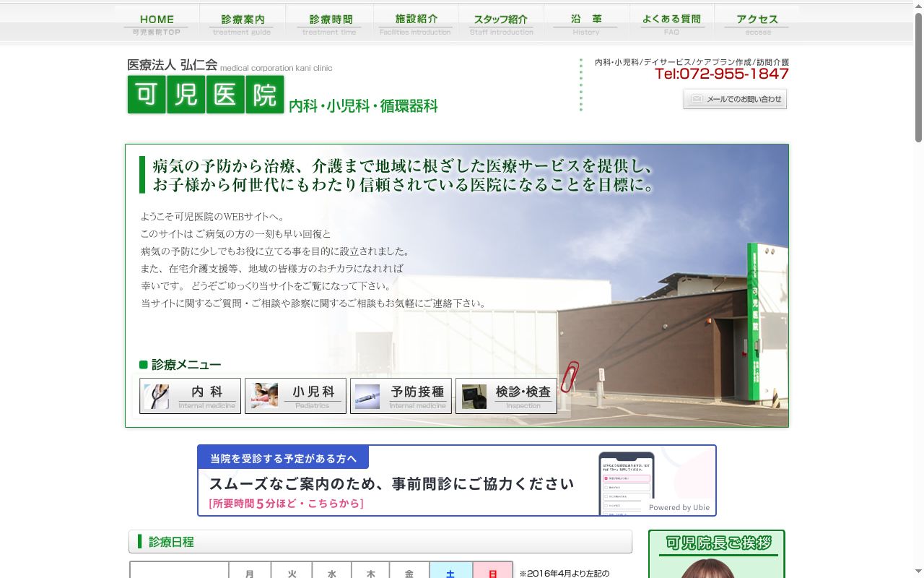Click 水 Wednesday column header
The image size is (924, 578).
[332, 570]
